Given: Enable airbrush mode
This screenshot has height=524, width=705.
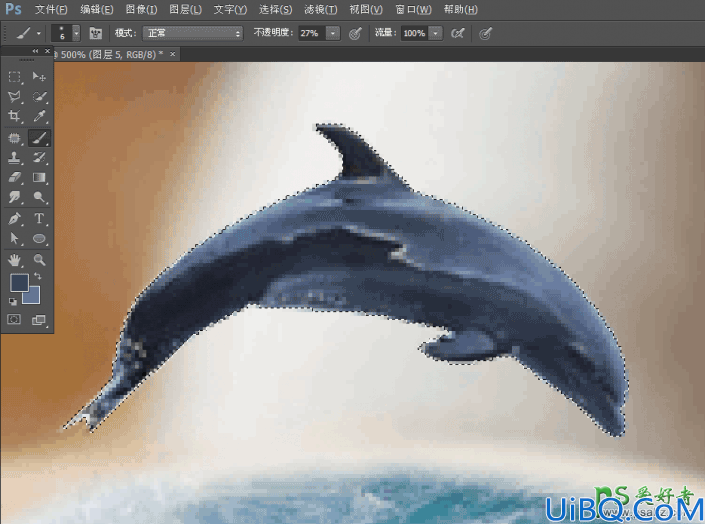Looking at the screenshot, I should pos(458,33).
